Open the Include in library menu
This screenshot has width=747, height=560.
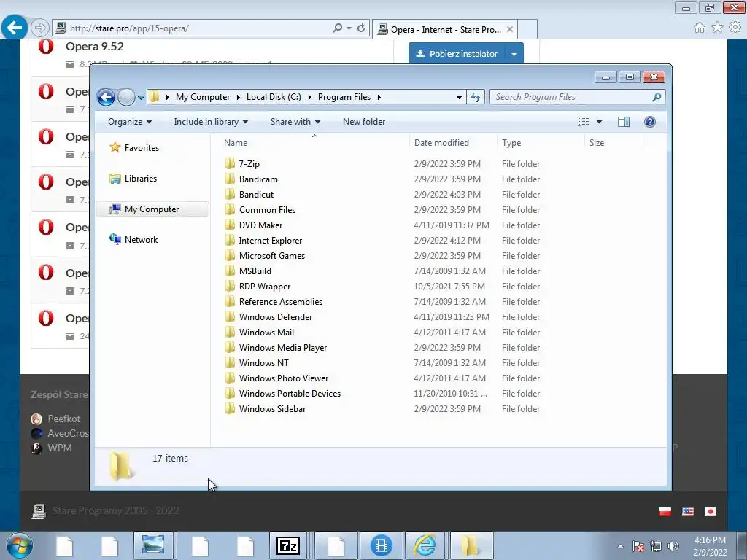point(211,122)
